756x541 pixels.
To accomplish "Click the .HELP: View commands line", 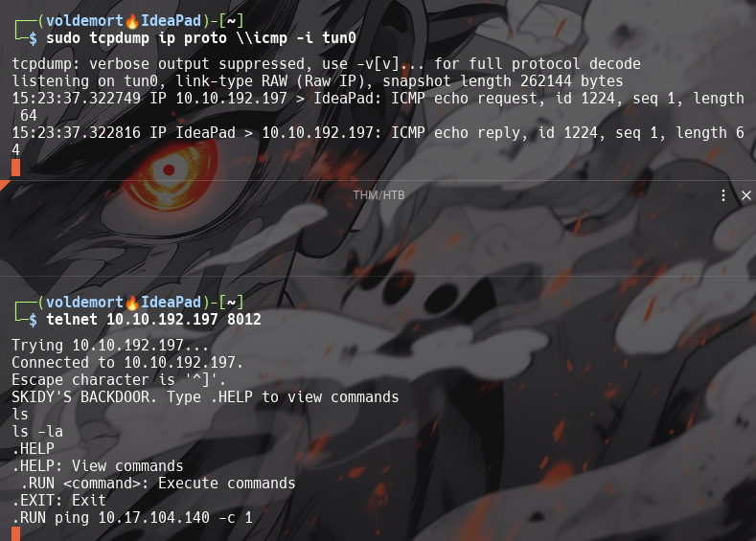I will pos(98,466).
